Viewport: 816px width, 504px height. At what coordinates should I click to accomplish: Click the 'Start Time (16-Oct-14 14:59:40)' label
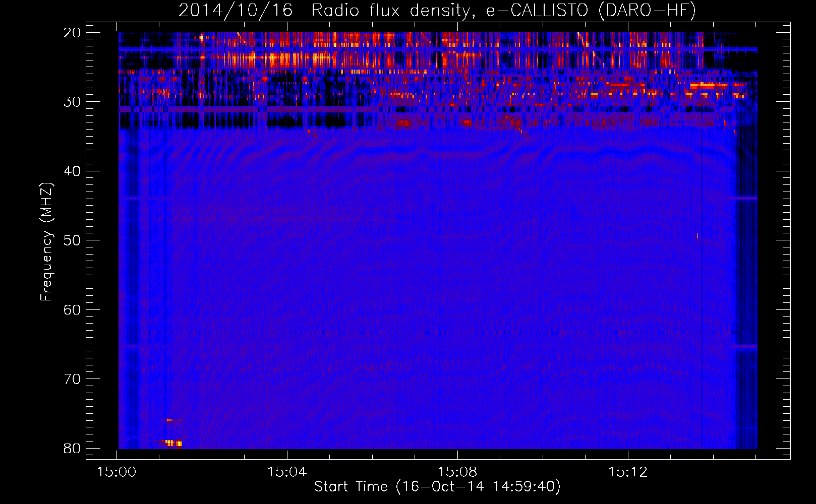click(x=437, y=487)
